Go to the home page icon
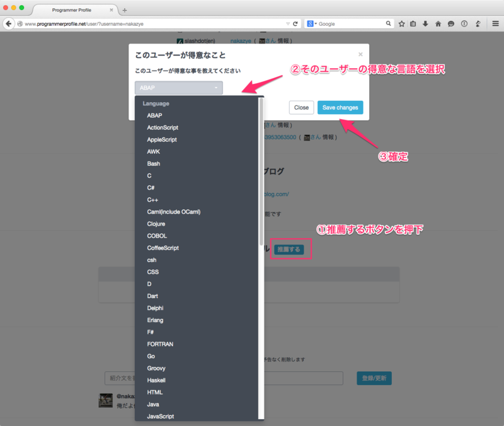Viewport: 504px width, 426px height. 438,24
